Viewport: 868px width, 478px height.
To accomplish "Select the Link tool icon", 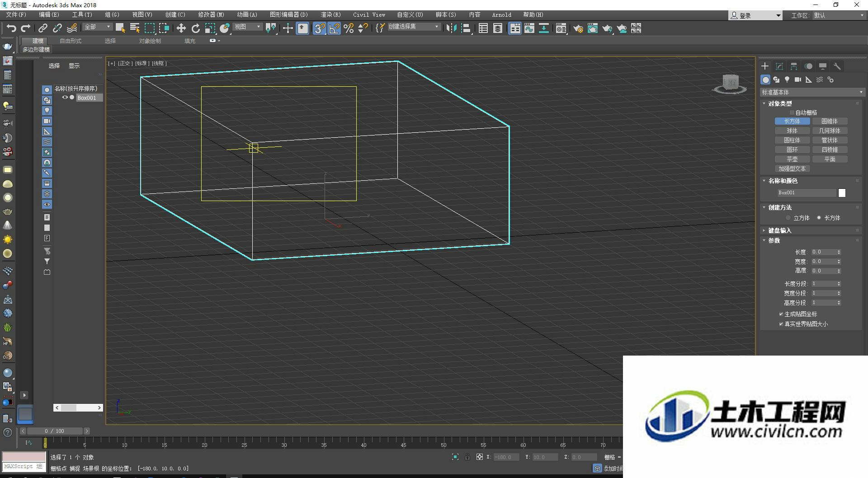I will [x=42, y=28].
